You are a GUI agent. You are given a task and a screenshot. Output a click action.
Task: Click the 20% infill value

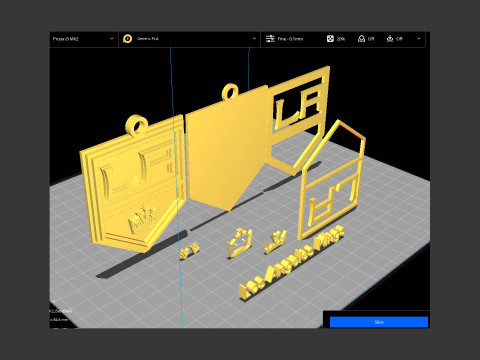(x=340, y=39)
